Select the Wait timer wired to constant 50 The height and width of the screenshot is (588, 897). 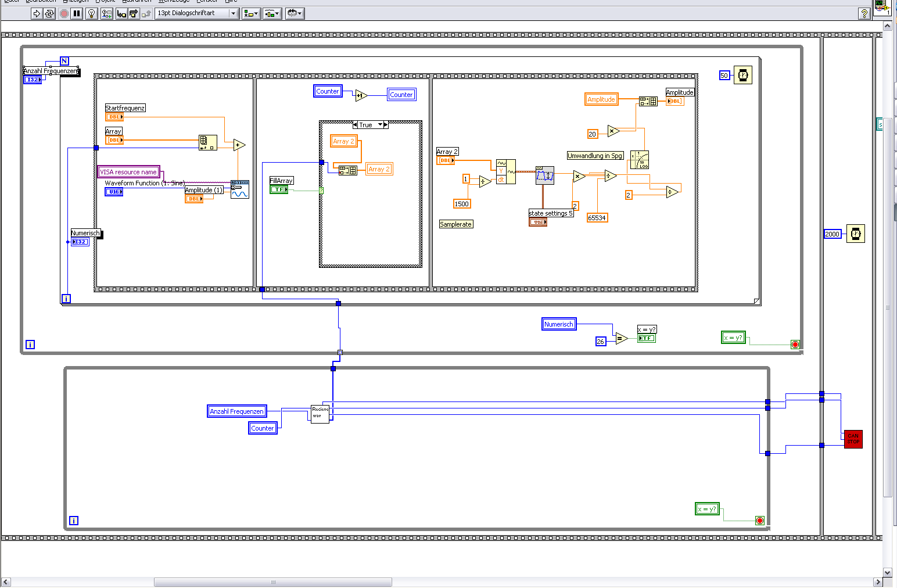click(x=743, y=75)
